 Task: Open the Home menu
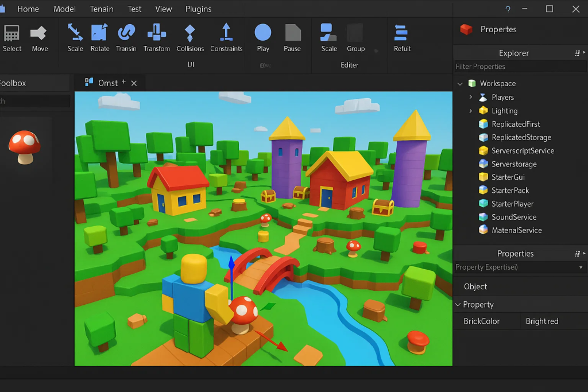coord(28,9)
